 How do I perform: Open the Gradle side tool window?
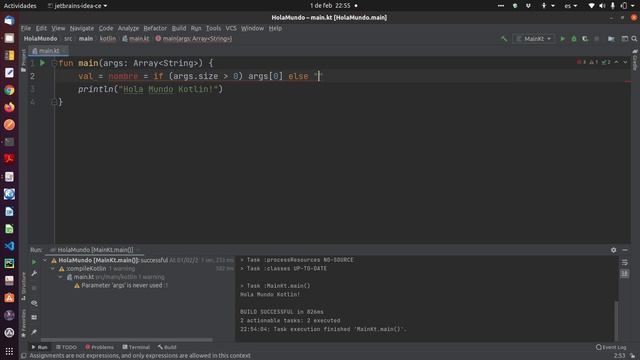click(x=635, y=60)
